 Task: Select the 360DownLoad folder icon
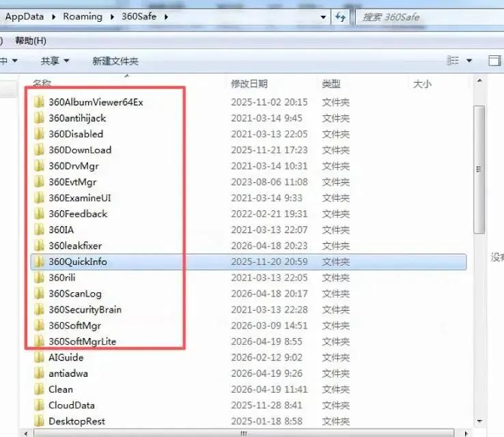(39, 150)
